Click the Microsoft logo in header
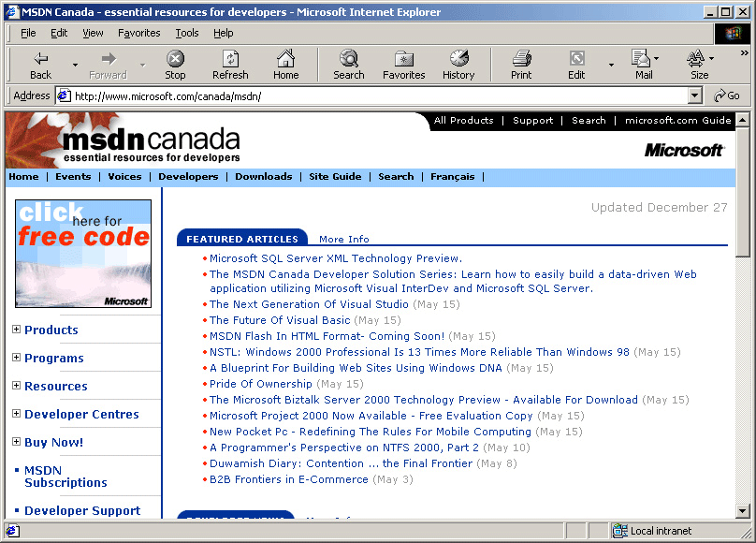This screenshot has width=756, height=543. [684, 151]
